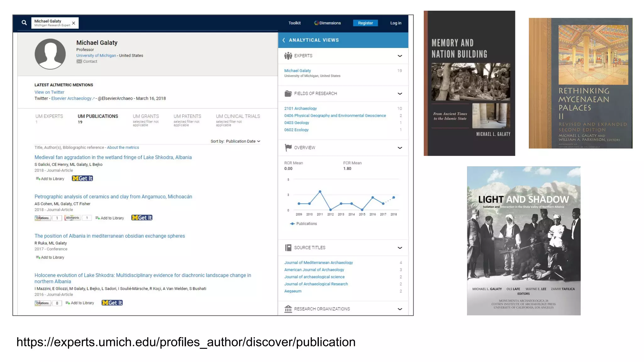This screenshot has height=362, width=644.
Task: Click Altmetric badge of Petrographic analysis article
Action: click(78, 218)
